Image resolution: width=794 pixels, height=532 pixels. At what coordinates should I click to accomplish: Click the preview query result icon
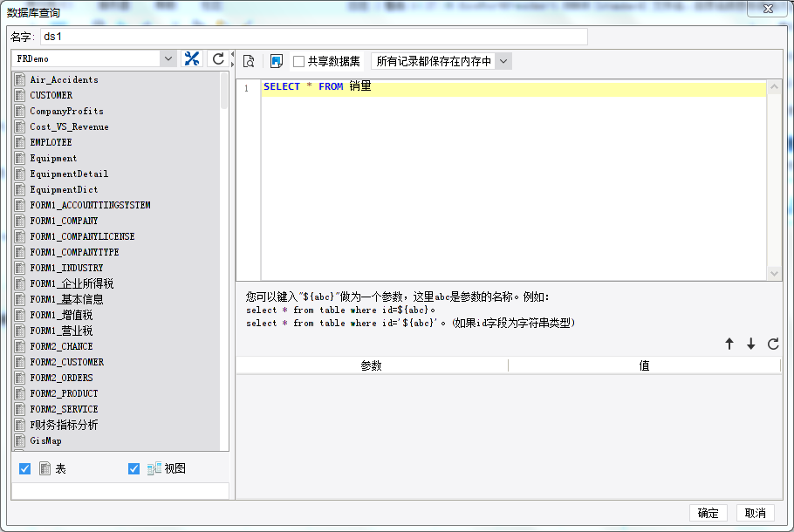249,61
